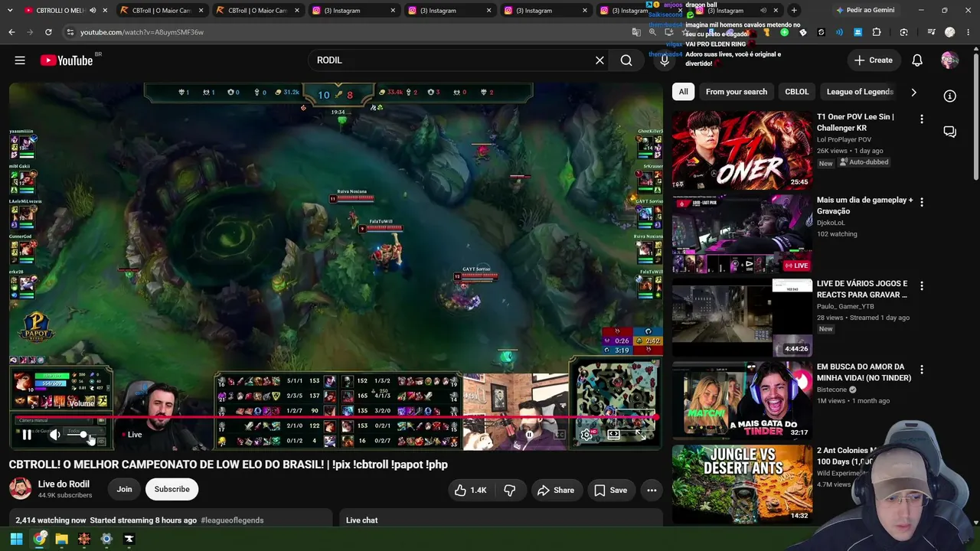Open the Chrome three-dot menu
Screen dimensions: 980x551
tap(969, 32)
